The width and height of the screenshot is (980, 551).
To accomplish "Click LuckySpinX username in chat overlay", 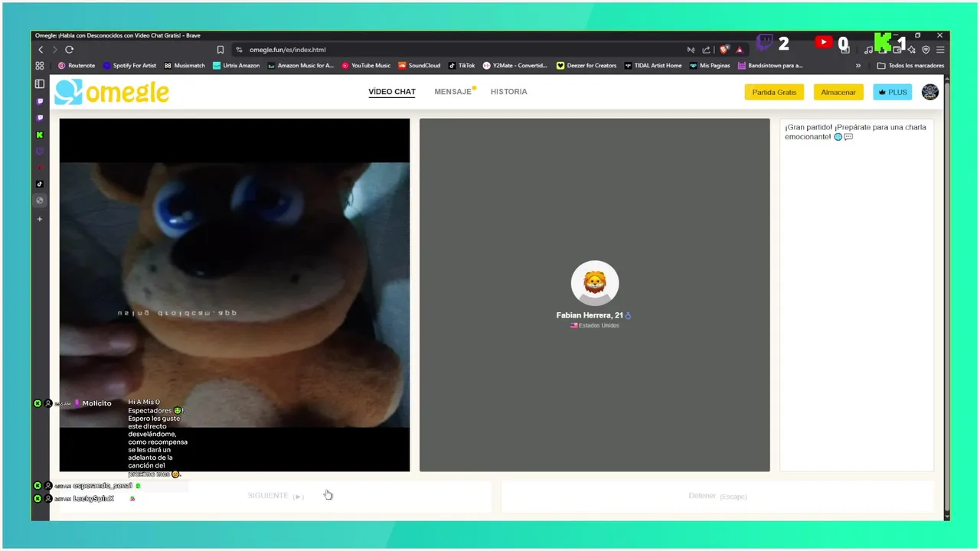I will pyautogui.click(x=93, y=498).
